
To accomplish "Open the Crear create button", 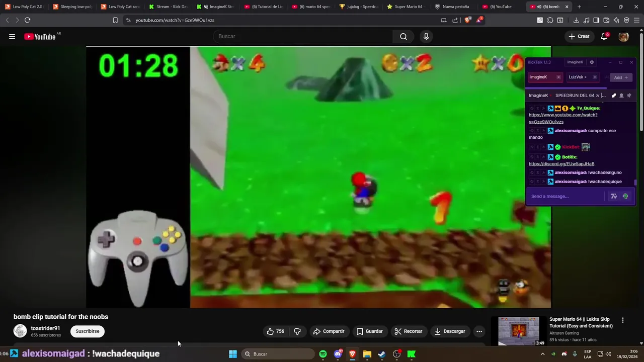I will [x=579, y=36].
